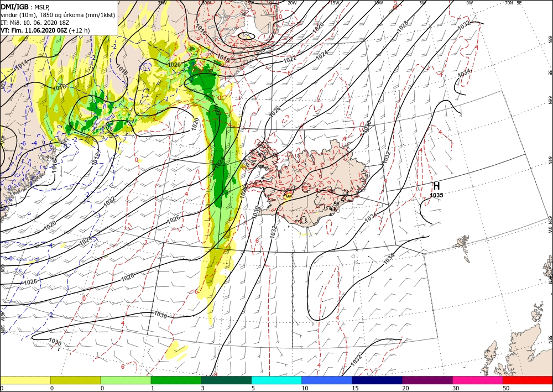553x392 pixels.
Task: Click legend scale value '10'
Action: click(x=305, y=388)
